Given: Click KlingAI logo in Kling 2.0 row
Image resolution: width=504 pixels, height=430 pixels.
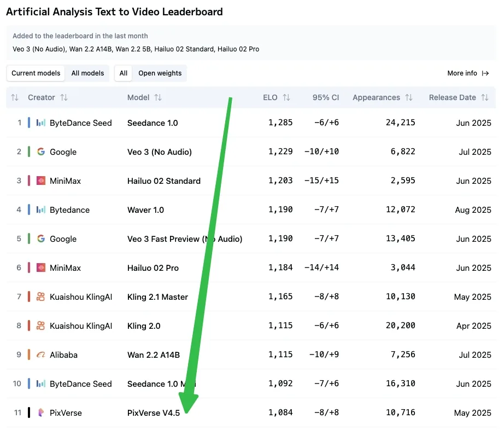Looking at the screenshot, I should tap(41, 326).
